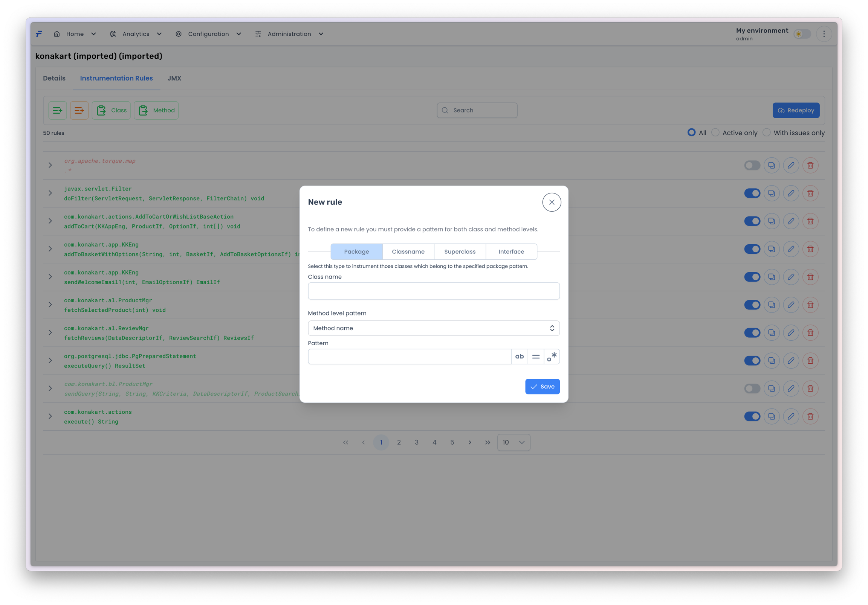The height and width of the screenshot is (605, 868).
Task: Click the add rule green list icon
Action: pos(58,110)
